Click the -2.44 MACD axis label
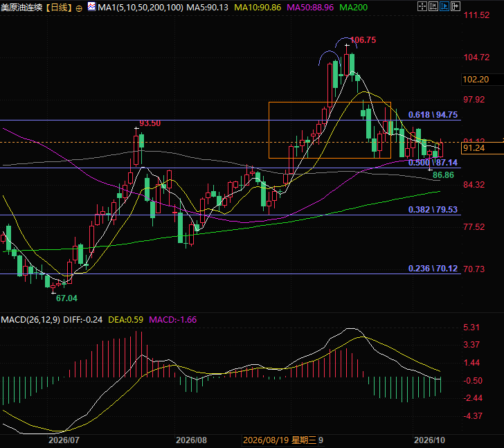504x448 pixels. [473, 398]
